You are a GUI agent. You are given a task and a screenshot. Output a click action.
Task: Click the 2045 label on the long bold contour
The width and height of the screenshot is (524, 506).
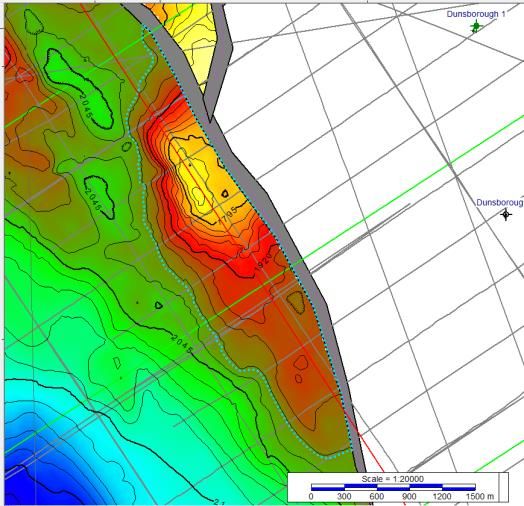[182, 344]
